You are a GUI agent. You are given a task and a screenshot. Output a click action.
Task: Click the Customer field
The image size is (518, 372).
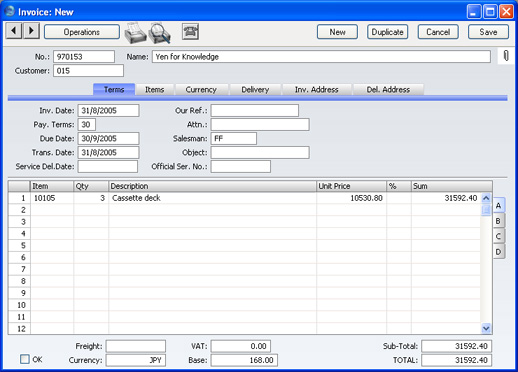click(x=88, y=71)
